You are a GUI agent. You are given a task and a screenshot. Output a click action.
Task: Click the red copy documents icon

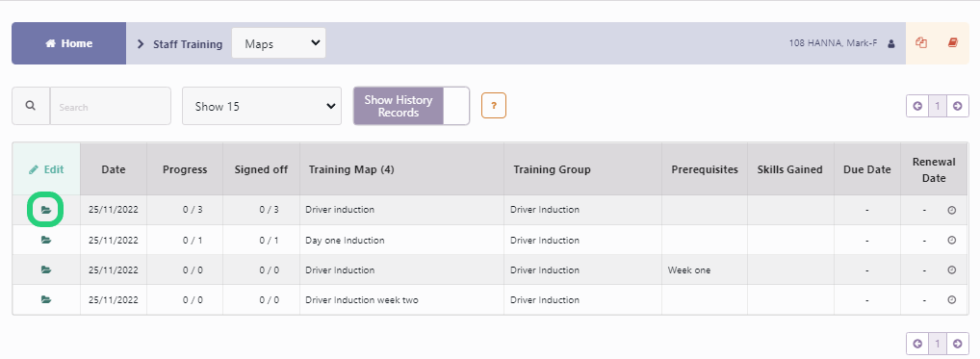point(921,43)
